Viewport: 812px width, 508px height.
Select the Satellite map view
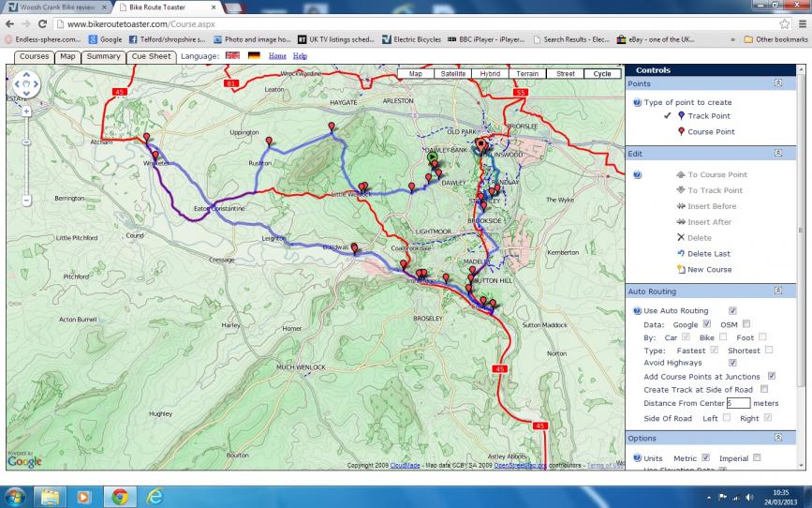point(453,74)
